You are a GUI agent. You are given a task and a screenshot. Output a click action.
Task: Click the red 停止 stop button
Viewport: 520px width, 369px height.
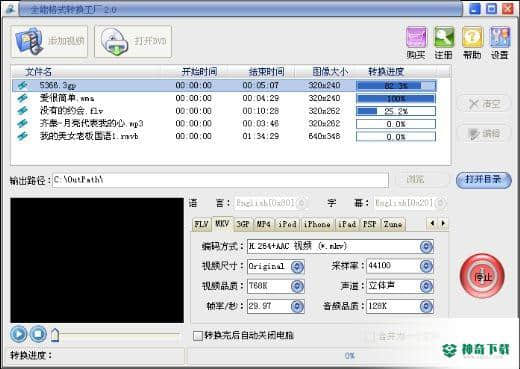point(482,276)
